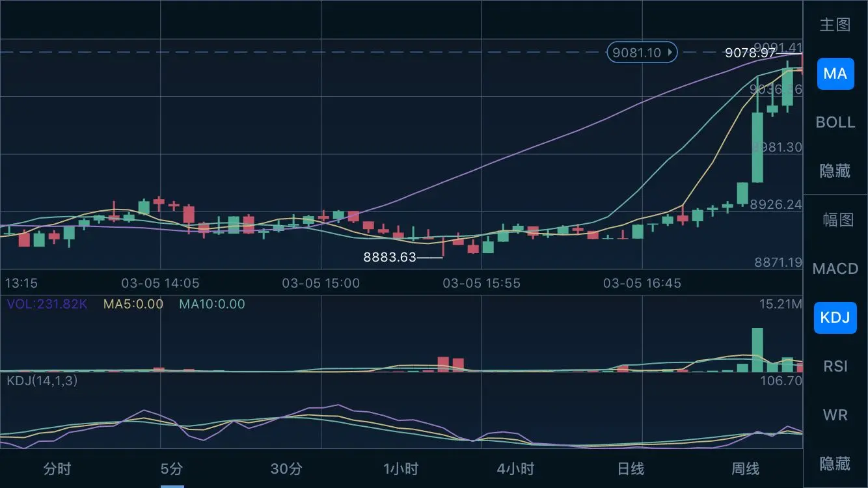Select RSI sub-chart indicator

(x=835, y=366)
